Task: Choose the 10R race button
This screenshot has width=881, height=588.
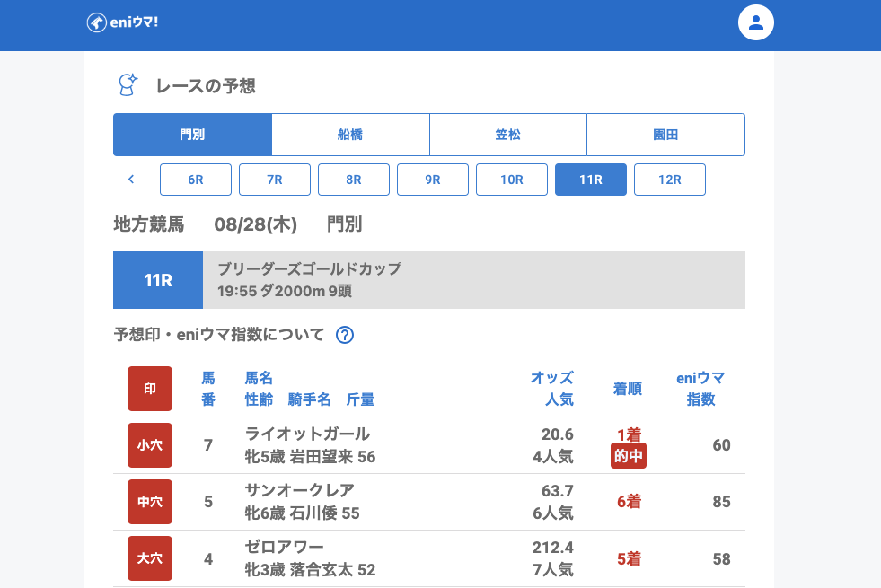Action: click(x=512, y=180)
